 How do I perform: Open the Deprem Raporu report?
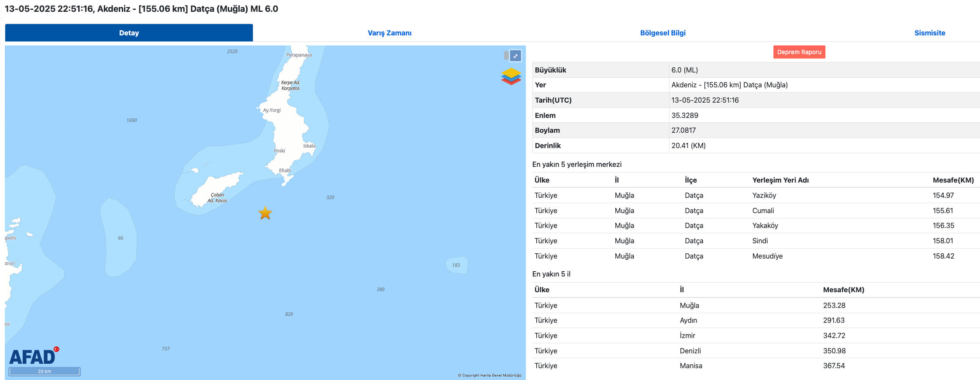799,52
